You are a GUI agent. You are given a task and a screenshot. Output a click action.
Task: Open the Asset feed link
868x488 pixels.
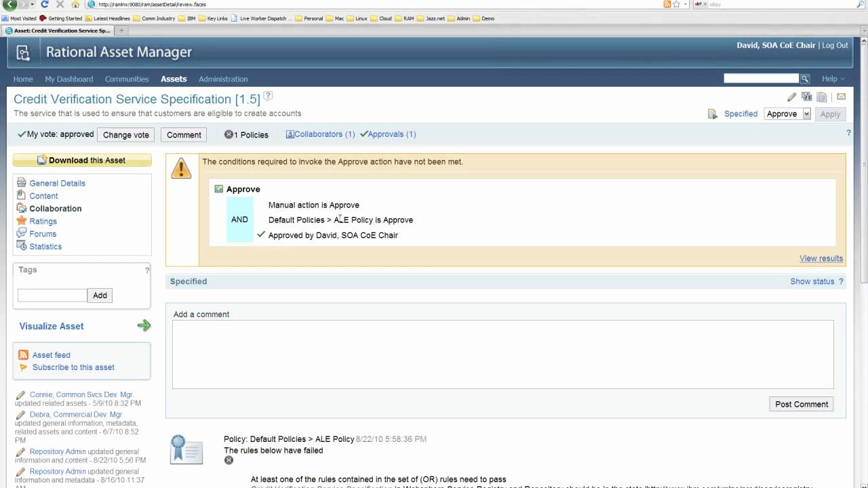tap(52, 355)
